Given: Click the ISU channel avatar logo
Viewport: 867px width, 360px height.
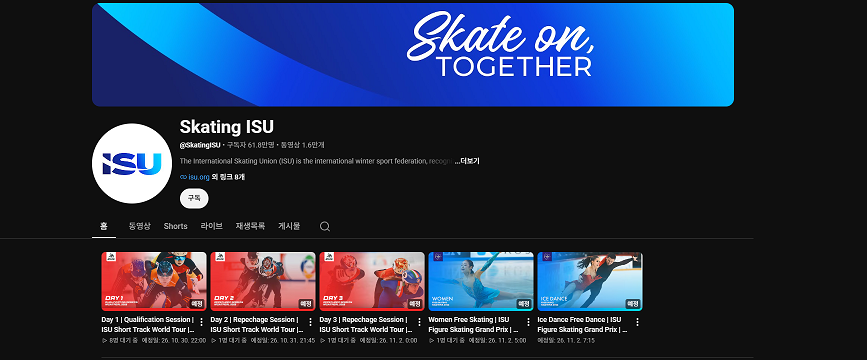Looking at the screenshot, I should (132, 164).
